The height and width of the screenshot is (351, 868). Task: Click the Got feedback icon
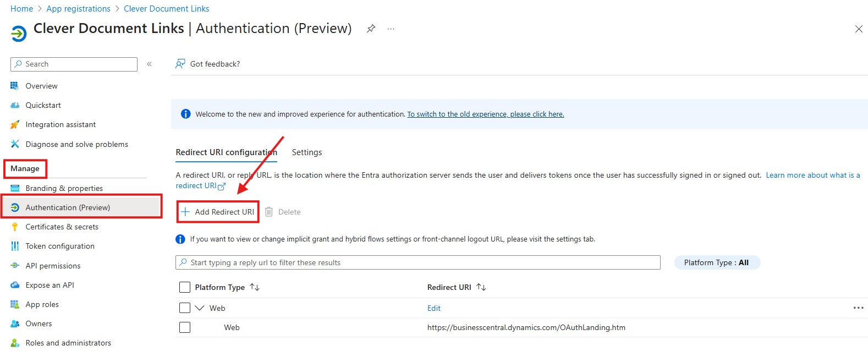(180, 64)
